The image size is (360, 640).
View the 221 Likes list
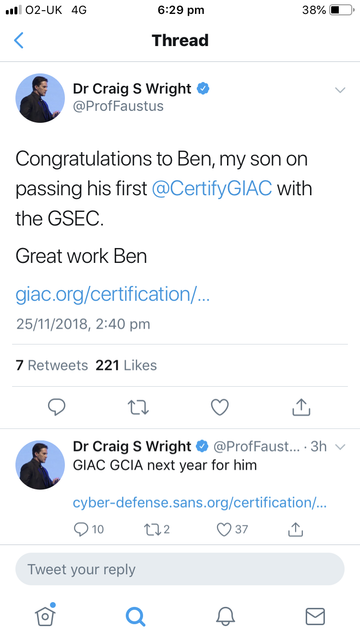pyautogui.click(x=126, y=365)
